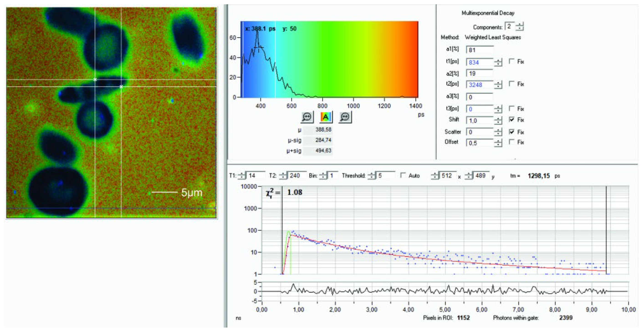Click the t1[ps] spinner arrows

coord(498,62)
